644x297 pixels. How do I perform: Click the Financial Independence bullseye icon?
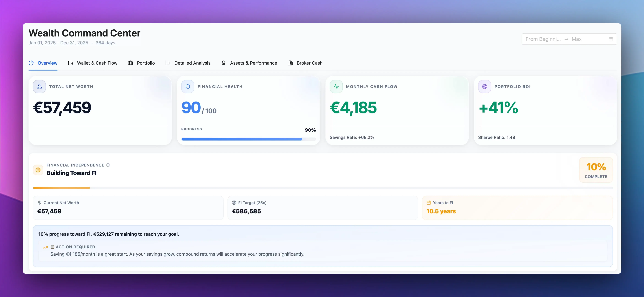[38, 170]
